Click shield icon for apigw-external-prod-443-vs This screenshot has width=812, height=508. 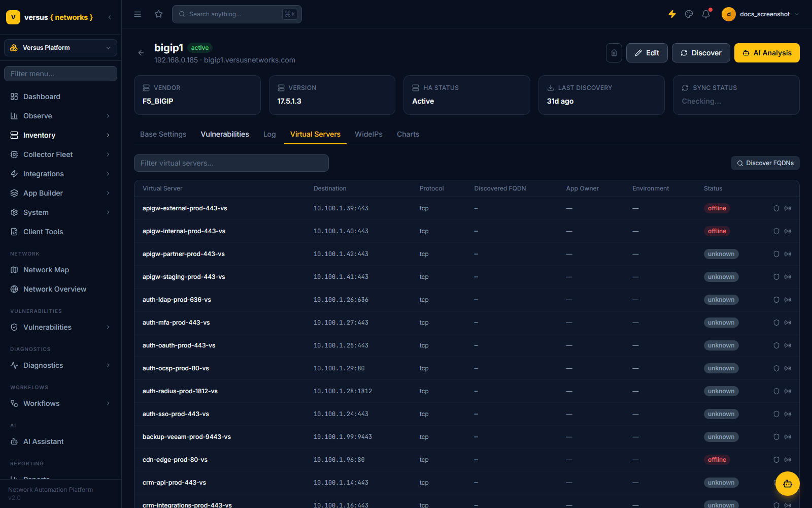(x=776, y=208)
